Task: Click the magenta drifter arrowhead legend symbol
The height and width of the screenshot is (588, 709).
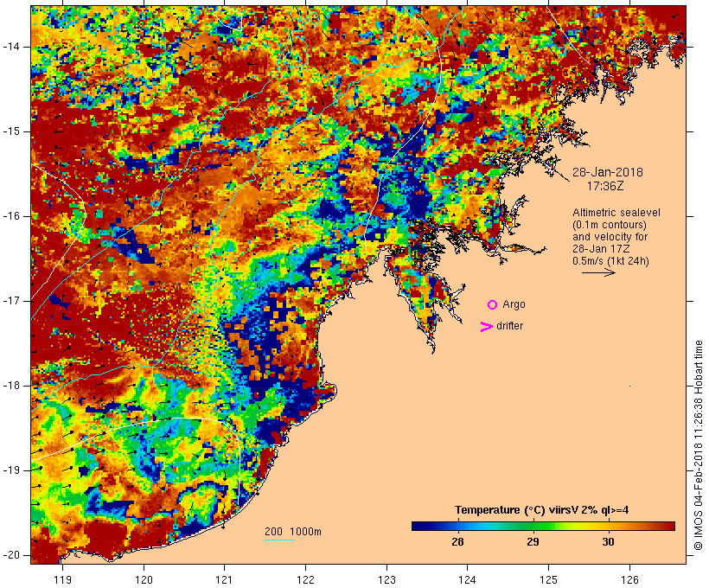Action: click(x=486, y=327)
